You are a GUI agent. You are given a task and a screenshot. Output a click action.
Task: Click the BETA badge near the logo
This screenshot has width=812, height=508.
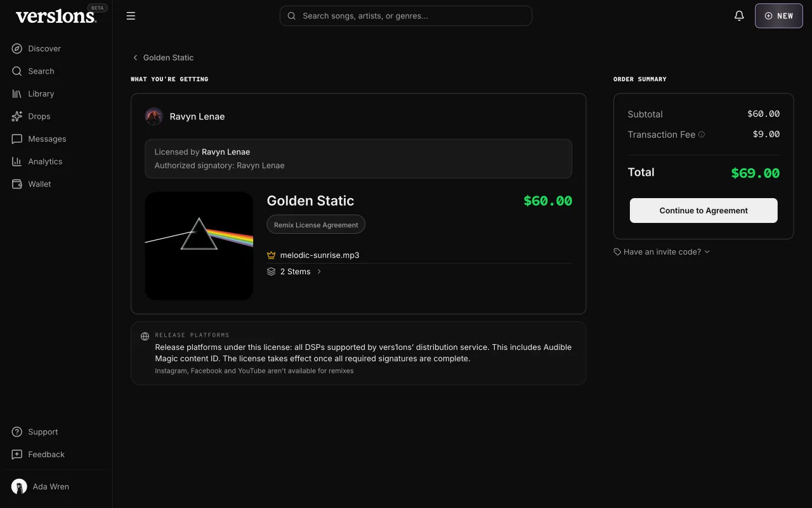coord(98,8)
